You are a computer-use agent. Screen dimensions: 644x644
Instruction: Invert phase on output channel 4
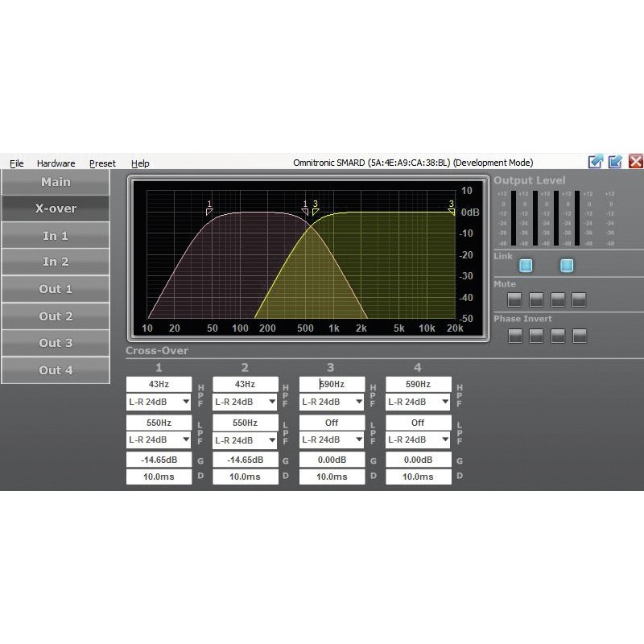pos(580,336)
